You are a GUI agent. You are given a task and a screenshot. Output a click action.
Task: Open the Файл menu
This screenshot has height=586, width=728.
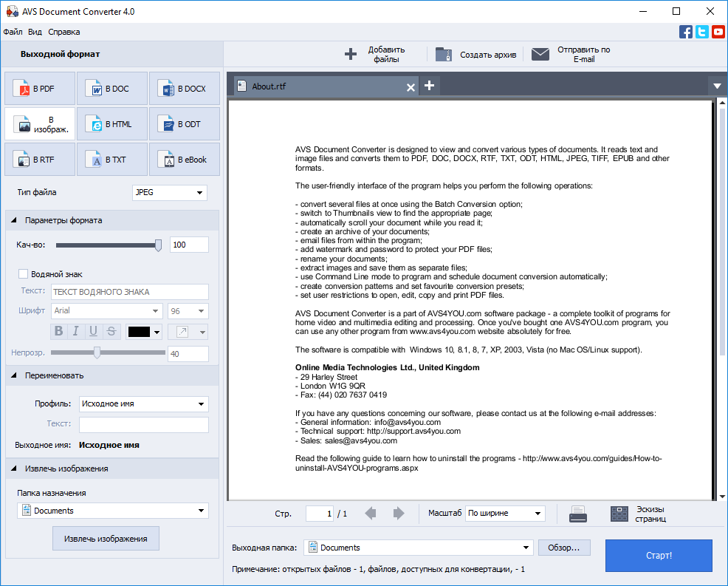click(x=13, y=32)
